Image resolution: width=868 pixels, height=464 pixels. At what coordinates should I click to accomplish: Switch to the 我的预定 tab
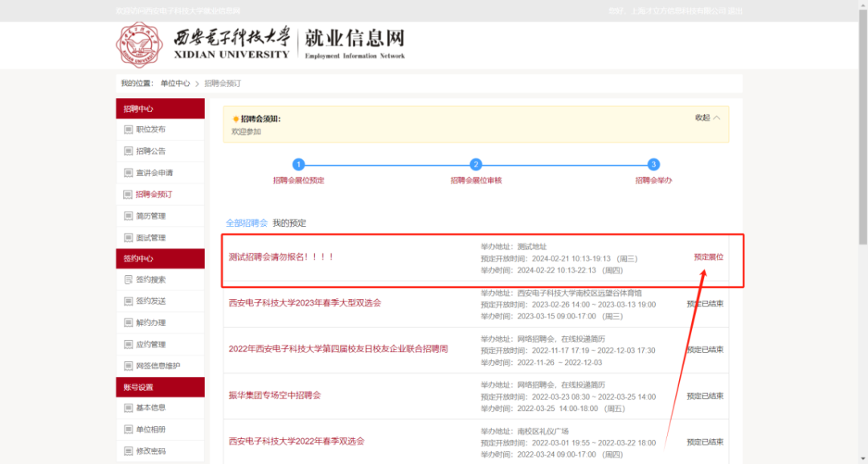[289, 223]
